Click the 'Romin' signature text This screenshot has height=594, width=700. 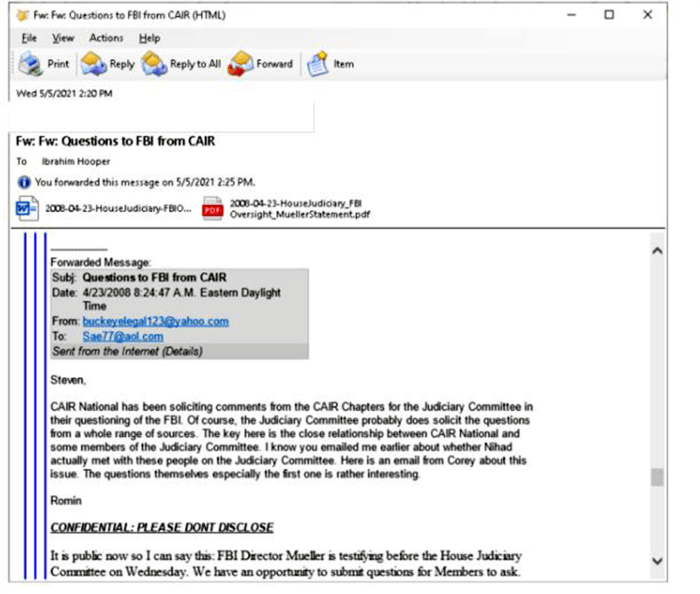click(66, 501)
